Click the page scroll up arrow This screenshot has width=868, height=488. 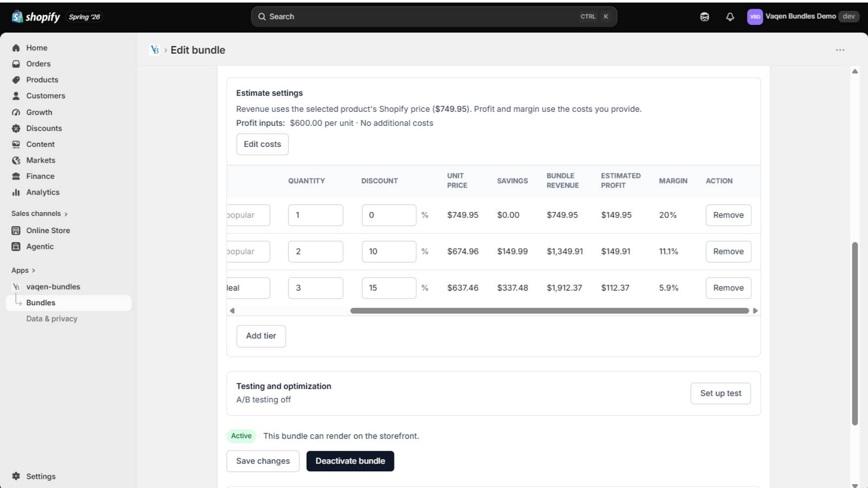(855, 72)
